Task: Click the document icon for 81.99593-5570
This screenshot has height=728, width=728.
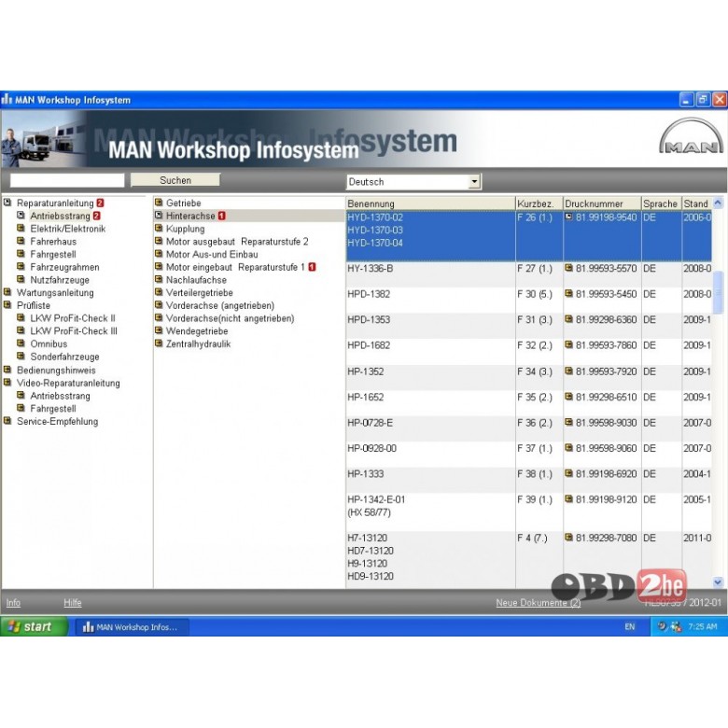Action: pos(568,268)
